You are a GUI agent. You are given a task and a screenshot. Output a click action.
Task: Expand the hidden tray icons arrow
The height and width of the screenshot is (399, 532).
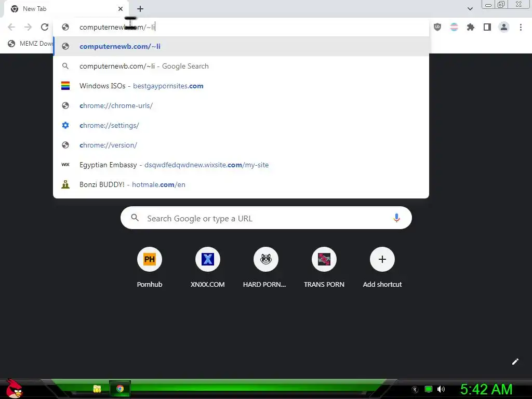(415, 390)
